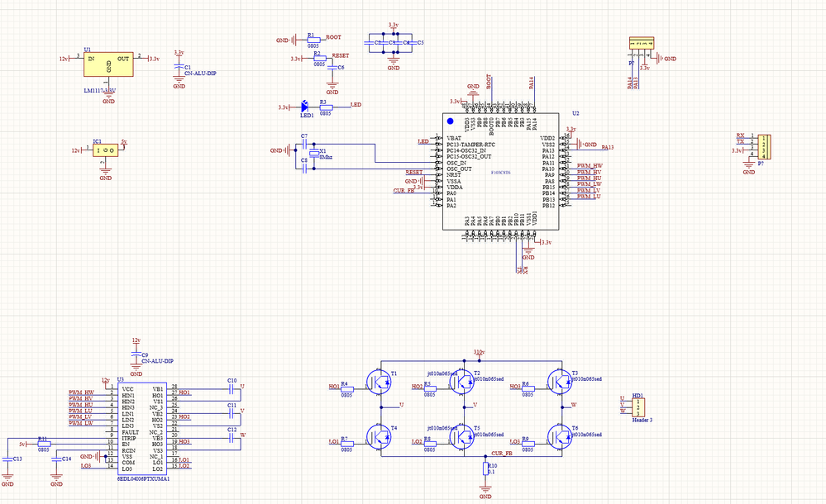Select capacitor C14 near RCIN
826x504 pixels.
[x=56, y=459]
